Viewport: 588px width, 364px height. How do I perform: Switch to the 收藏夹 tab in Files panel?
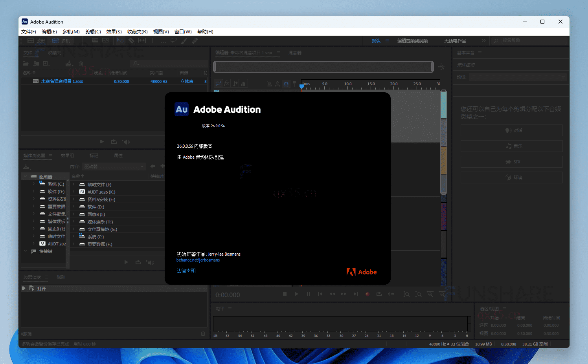pos(55,53)
